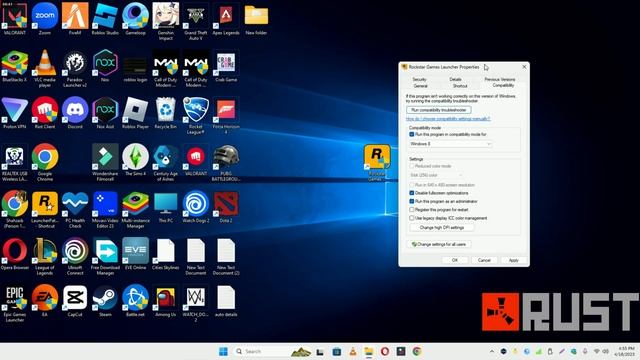Open the Zoom desktop shortcut
The image size is (640, 360).
(x=45, y=18)
